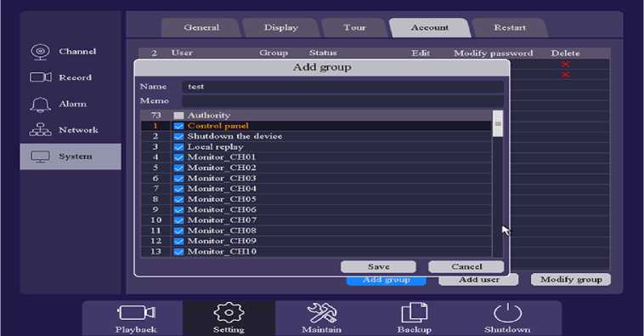
Task: Open the Network menu label
Action: pyautogui.click(x=78, y=130)
